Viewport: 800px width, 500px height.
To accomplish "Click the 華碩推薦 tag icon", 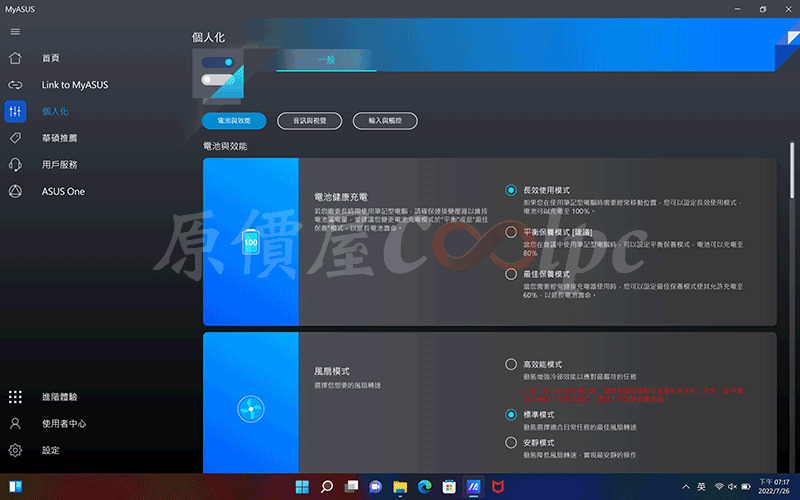I will (15, 138).
